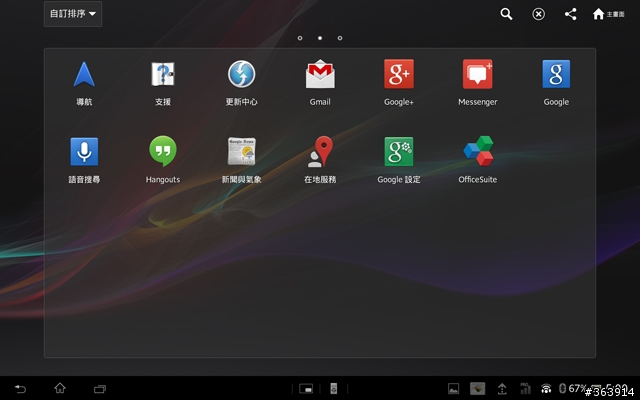640x400 pixels.
Task: Tap the search magnifier icon
Action: coord(506,14)
